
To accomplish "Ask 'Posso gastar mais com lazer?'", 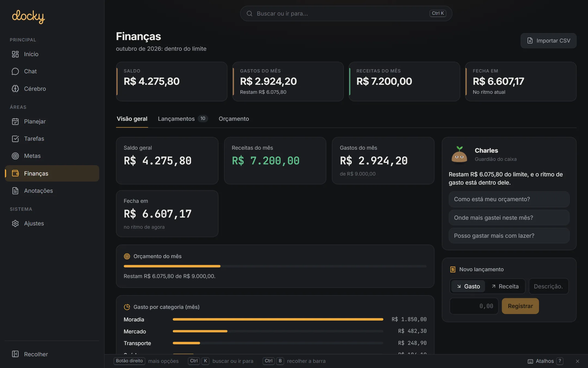I will coord(509,236).
